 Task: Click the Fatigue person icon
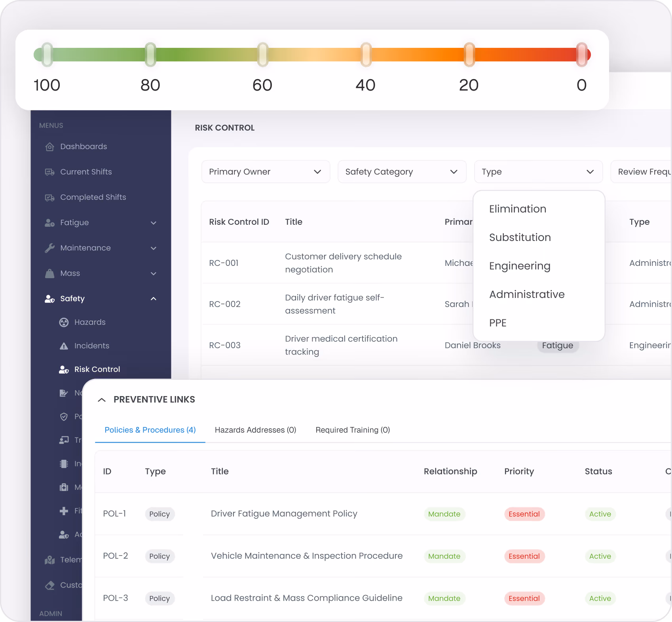pos(49,223)
